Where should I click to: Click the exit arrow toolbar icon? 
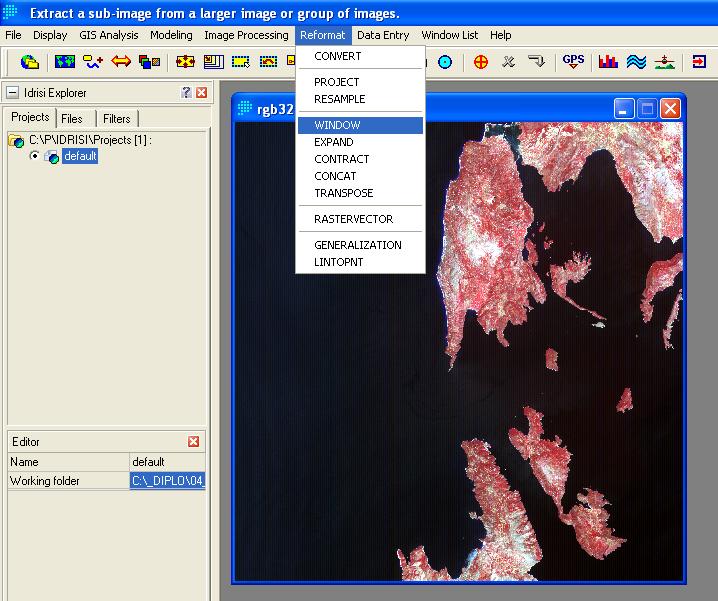(699, 61)
